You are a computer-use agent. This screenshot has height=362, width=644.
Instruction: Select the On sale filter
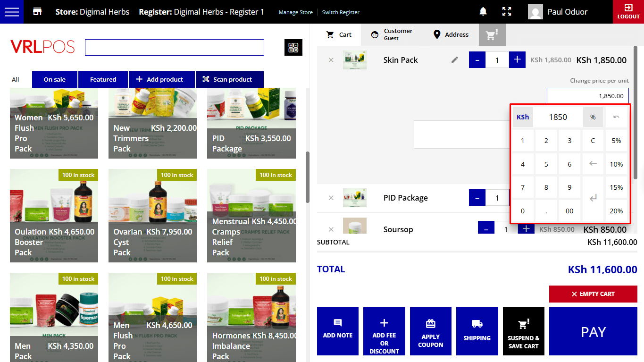pyautogui.click(x=55, y=79)
